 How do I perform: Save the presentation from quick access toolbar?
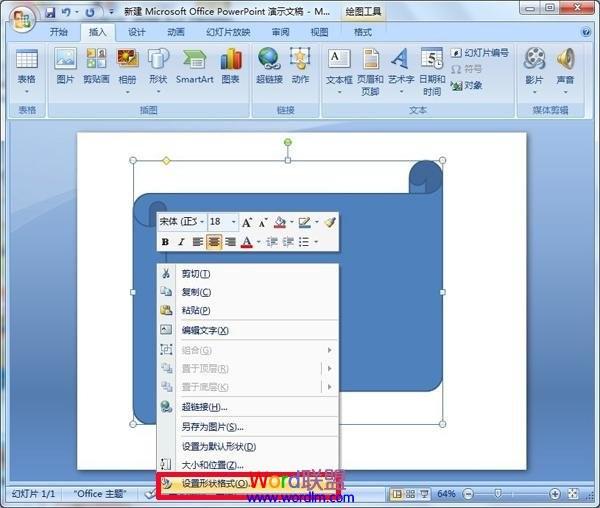[x=50, y=13]
